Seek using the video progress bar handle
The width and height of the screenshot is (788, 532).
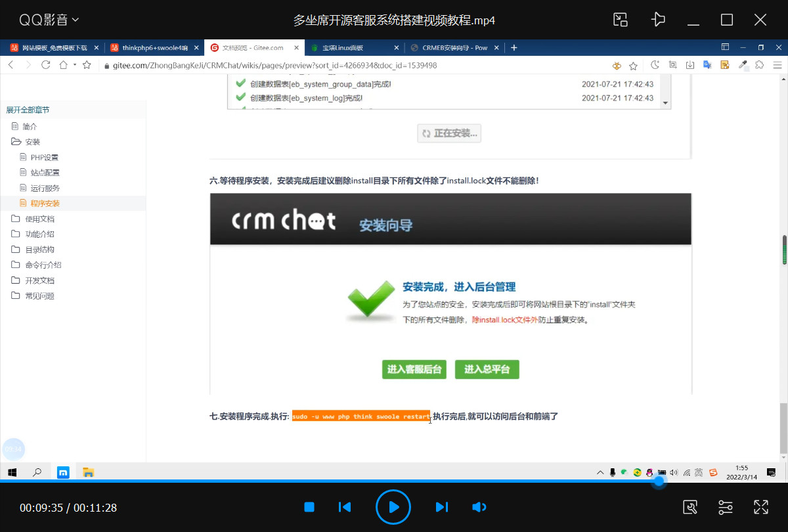[x=659, y=481]
